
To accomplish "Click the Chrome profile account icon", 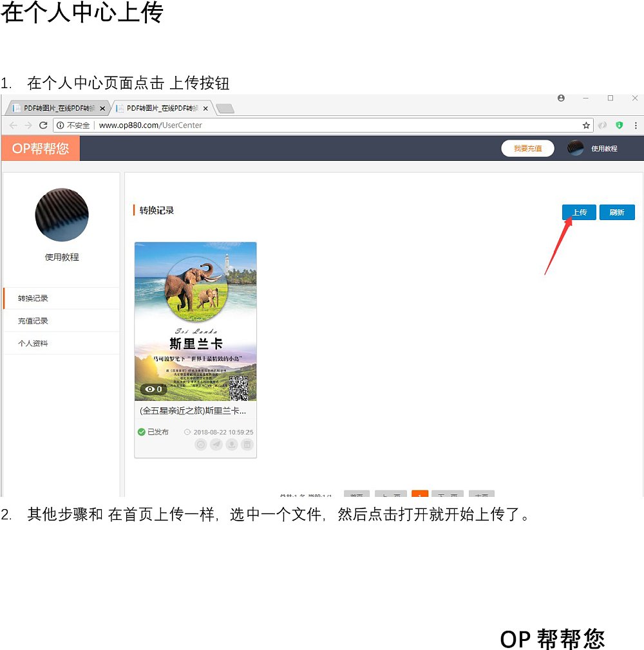I will (561, 98).
